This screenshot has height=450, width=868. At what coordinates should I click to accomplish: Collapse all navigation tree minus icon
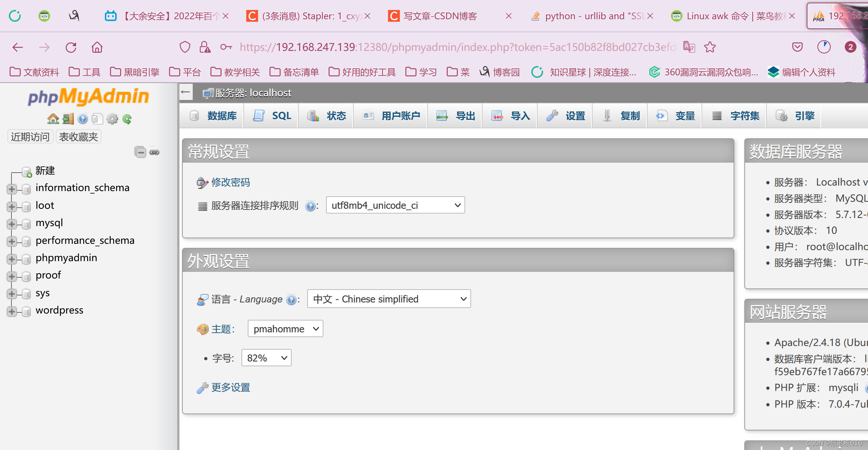(x=140, y=152)
